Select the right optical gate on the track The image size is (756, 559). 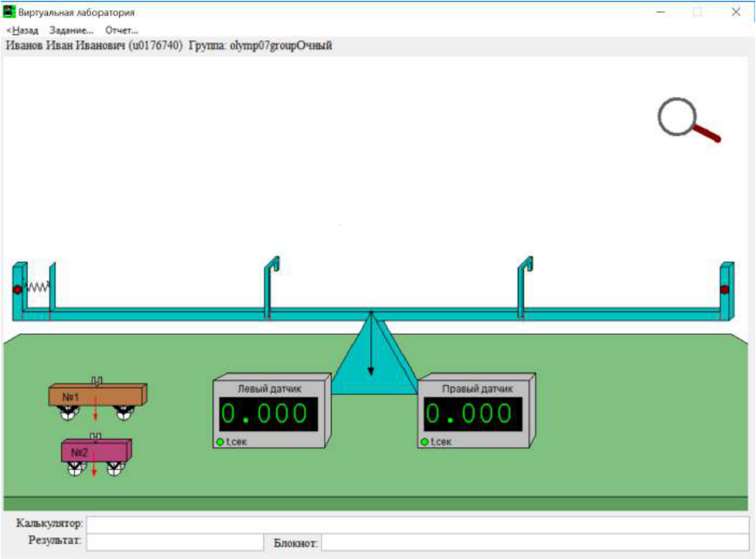click(525, 287)
